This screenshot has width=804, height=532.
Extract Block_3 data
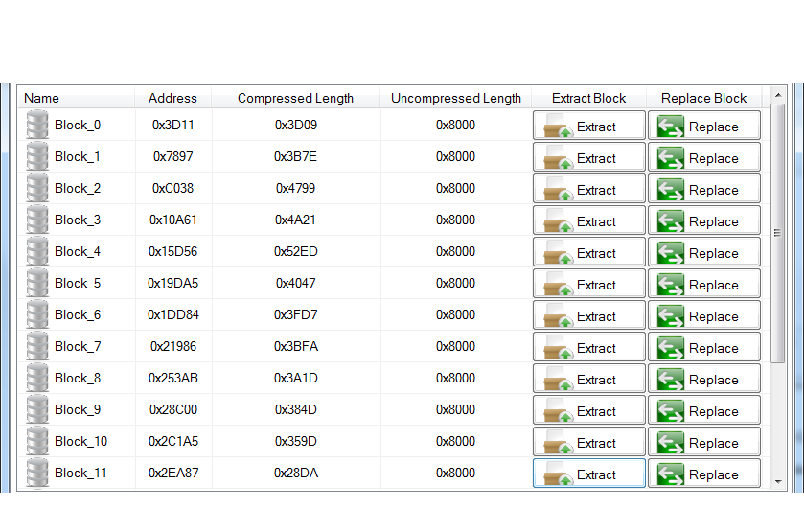click(589, 220)
